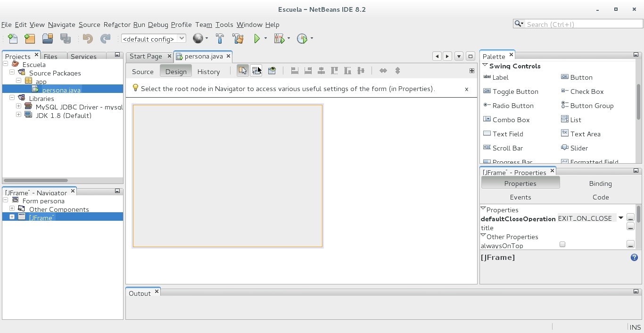Click the Preview Design eye icon
Screen dimensions: 644x333
[x=272, y=71]
